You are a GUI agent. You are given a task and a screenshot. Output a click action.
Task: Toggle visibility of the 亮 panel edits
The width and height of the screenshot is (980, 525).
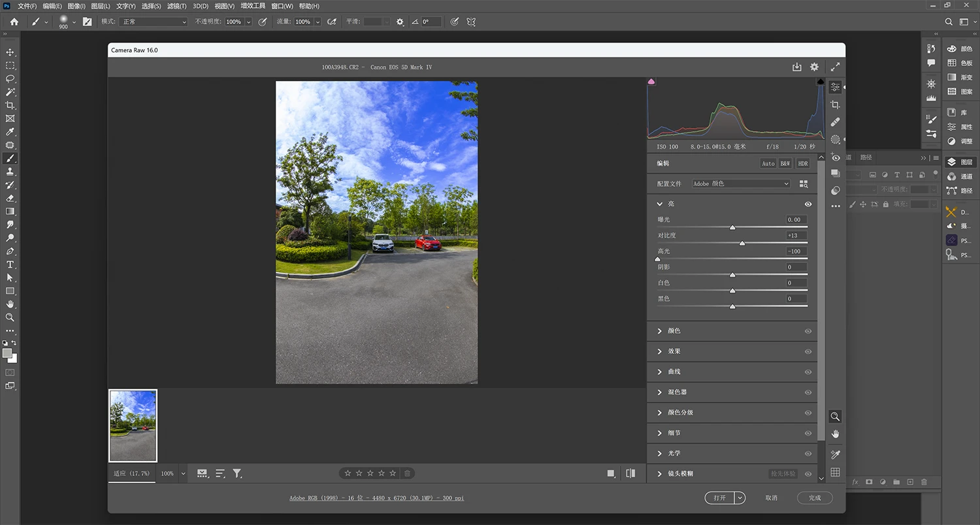(808, 204)
